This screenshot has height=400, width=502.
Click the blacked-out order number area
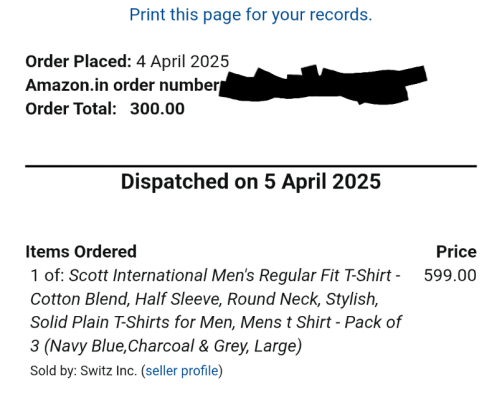323,84
